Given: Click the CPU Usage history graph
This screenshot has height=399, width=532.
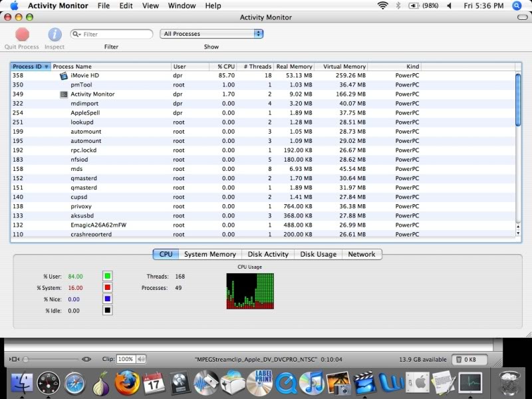Looking at the screenshot, I should tap(250, 291).
